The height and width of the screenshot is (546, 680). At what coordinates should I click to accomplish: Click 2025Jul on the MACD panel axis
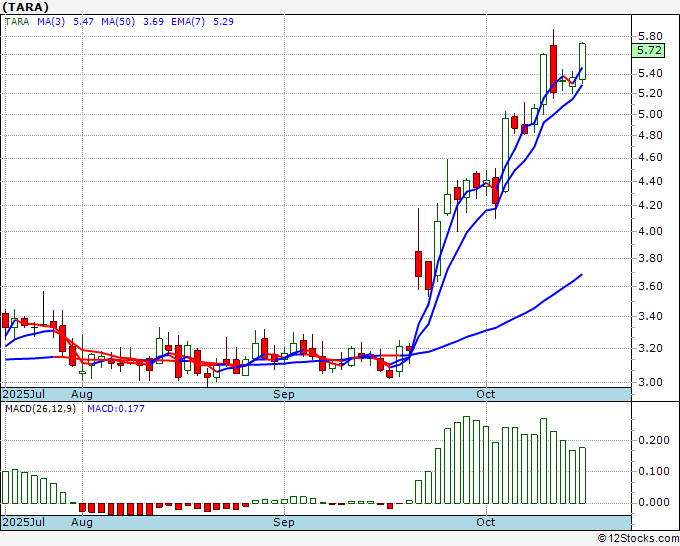(23, 522)
